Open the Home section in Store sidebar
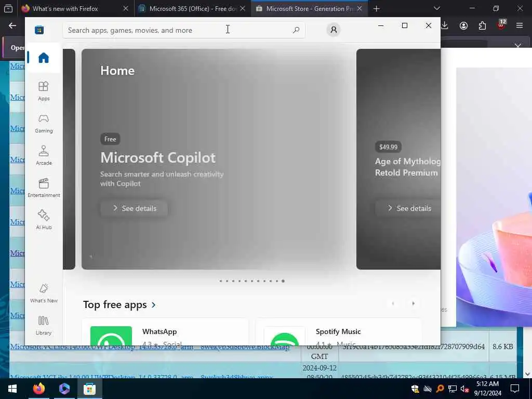 [44, 58]
